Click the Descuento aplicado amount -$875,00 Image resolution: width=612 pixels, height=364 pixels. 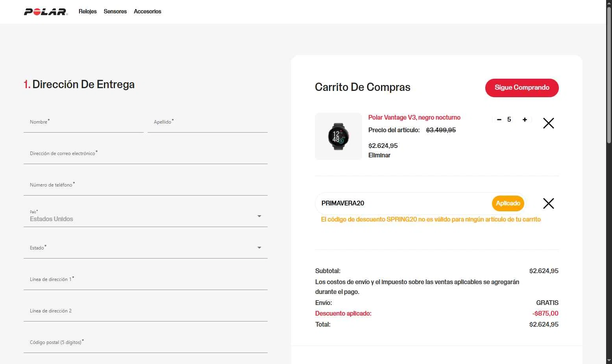[x=545, y=314]
